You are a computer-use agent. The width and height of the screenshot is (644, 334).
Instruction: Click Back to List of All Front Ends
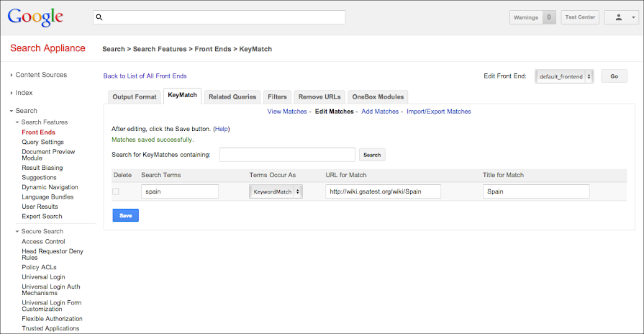(x=145, y=76)
